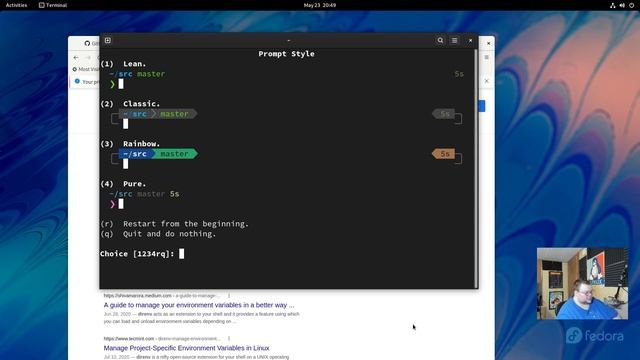The height and width of the screenshot is (360, 640).
Task: Click the network icon in the system tray
Action: 612,5
